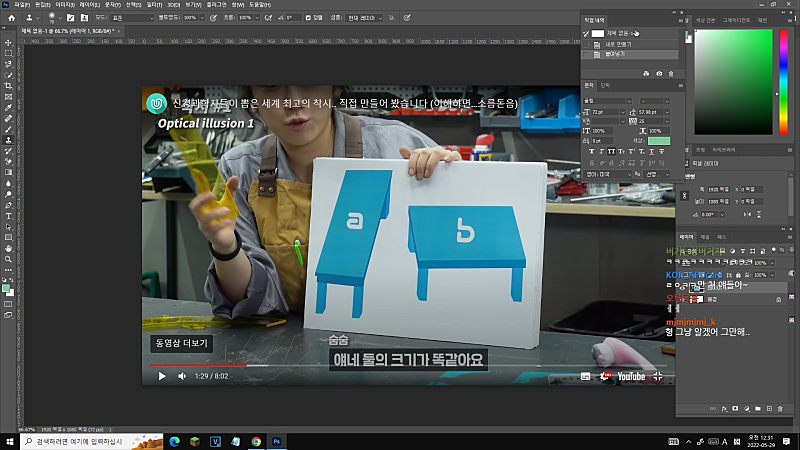The image size is (800, 450).
Task: Click the camera snapshot icon in History panel
Action: click(x=659, y=74)
